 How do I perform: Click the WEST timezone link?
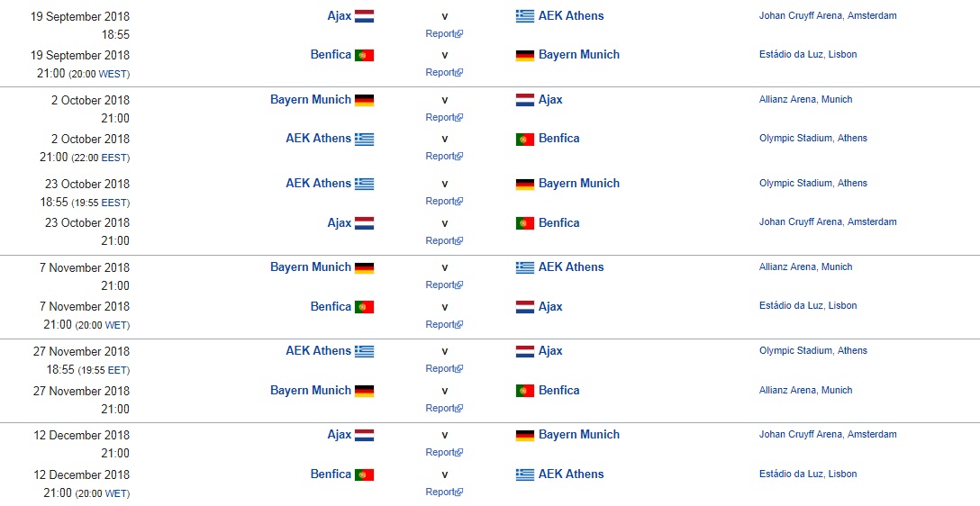(113, 74)
